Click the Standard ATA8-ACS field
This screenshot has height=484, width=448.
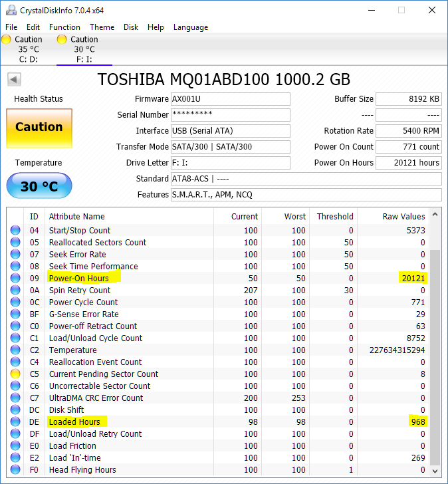click(x=306, y=179)
